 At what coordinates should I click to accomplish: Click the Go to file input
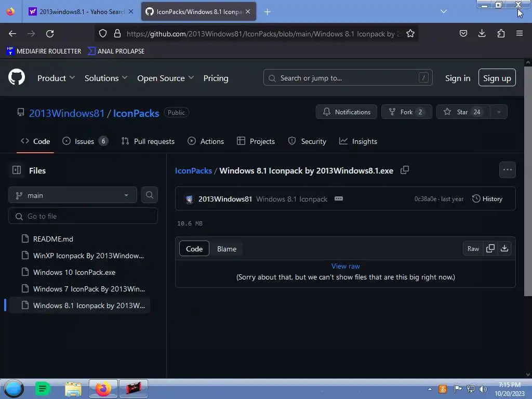pyautogui.click(x=83, y=216)
